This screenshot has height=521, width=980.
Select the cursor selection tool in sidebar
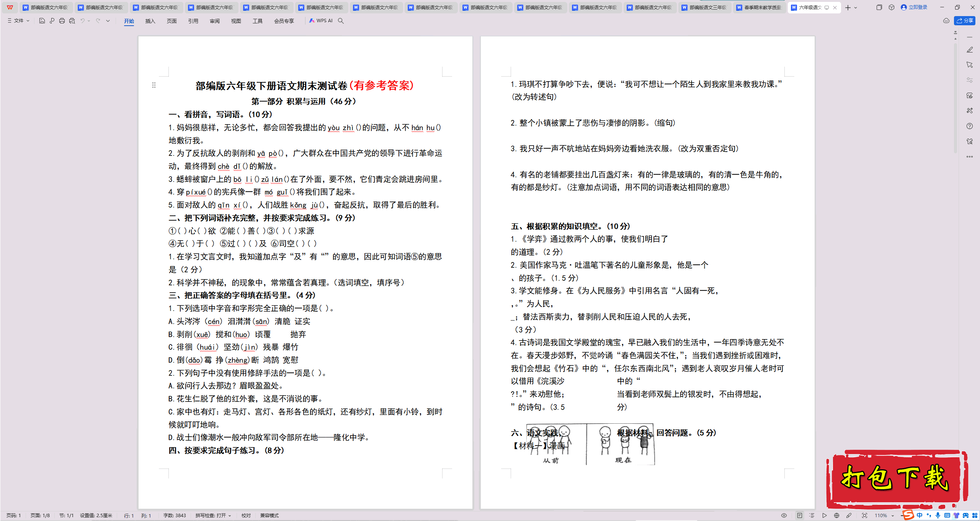(970, 65)
